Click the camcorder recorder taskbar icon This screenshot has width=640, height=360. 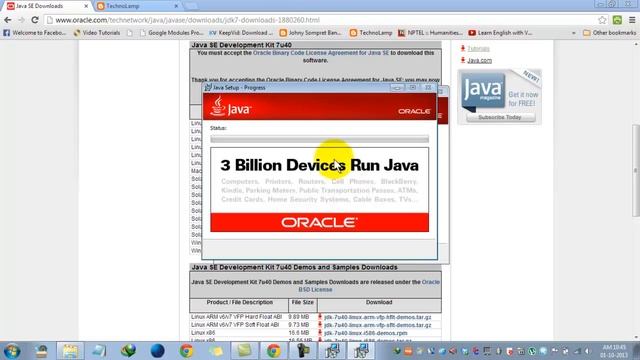point(302,351)
